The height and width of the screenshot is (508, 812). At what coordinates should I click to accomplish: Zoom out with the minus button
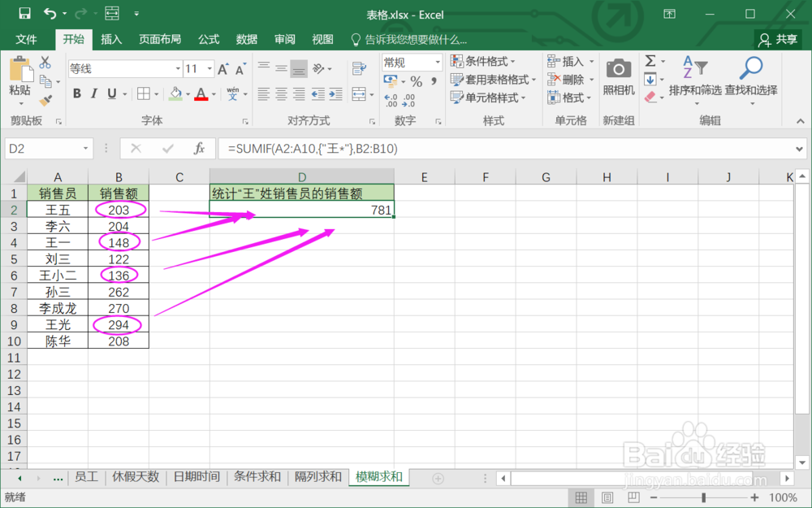pos(654,497)
